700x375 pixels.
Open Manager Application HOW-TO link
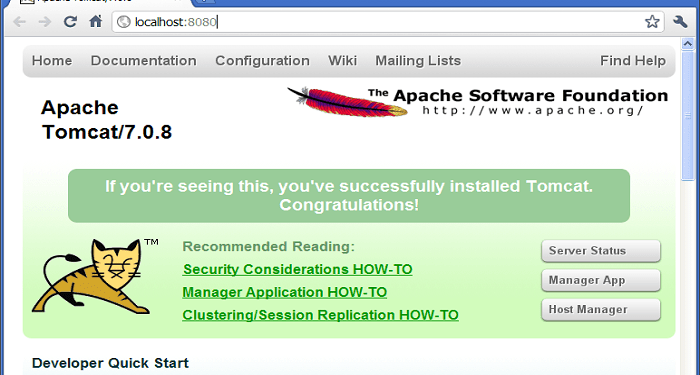pyautogui.click(x=284, y=292)
